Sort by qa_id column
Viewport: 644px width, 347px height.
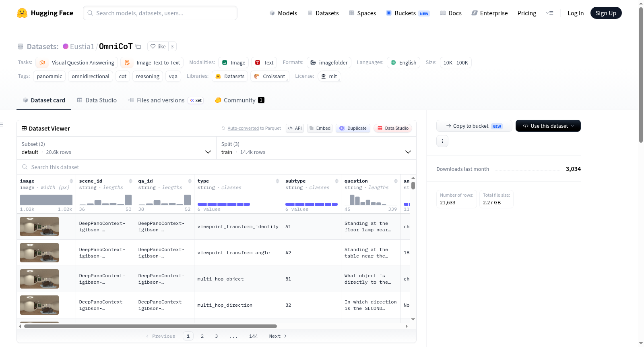(x=190, y=181)
